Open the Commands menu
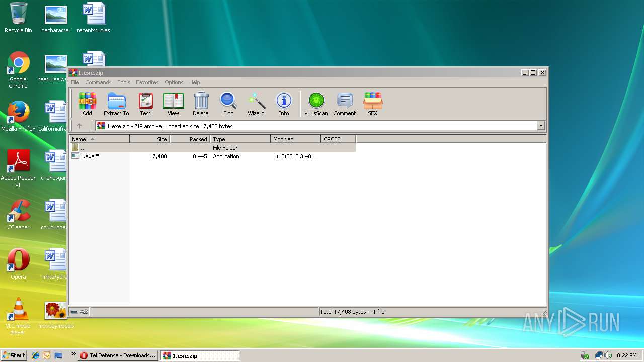The image size is (644, 362). [98, 82]
